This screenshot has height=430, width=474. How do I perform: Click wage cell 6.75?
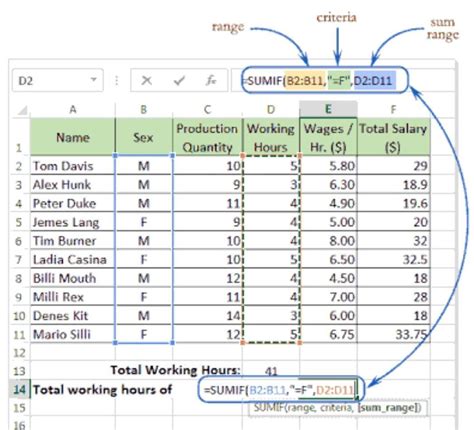(x=328, y=334)
